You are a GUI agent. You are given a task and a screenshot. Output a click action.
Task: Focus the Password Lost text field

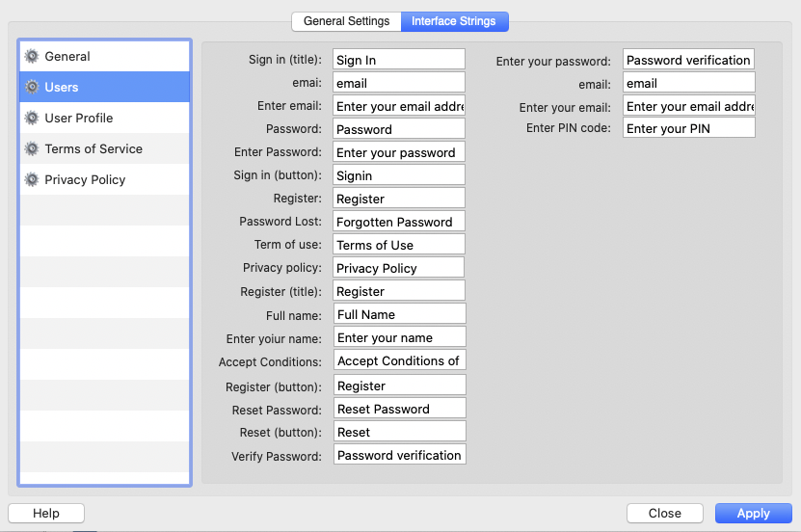tap(399, 222)
